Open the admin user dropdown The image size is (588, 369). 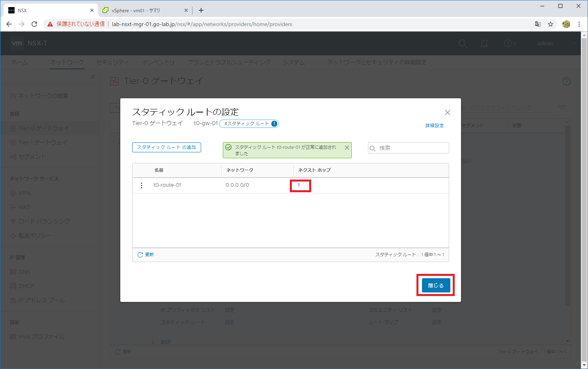[x=556, y=43]
